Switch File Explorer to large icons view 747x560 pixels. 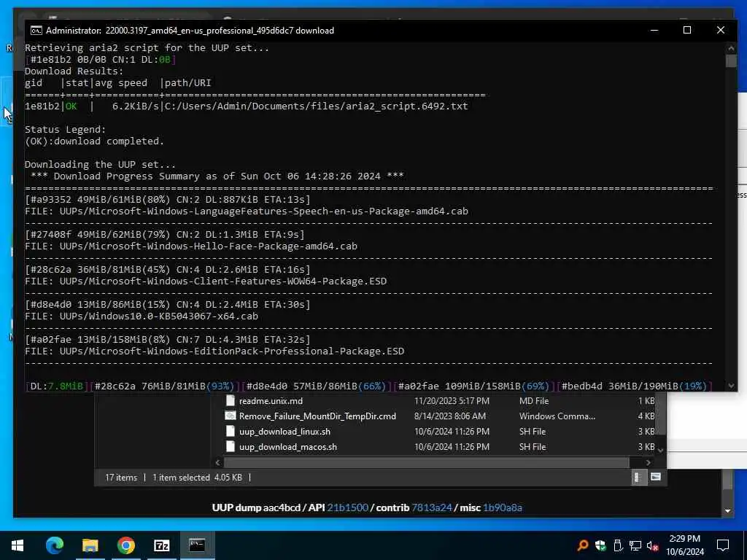pos(656,477)
